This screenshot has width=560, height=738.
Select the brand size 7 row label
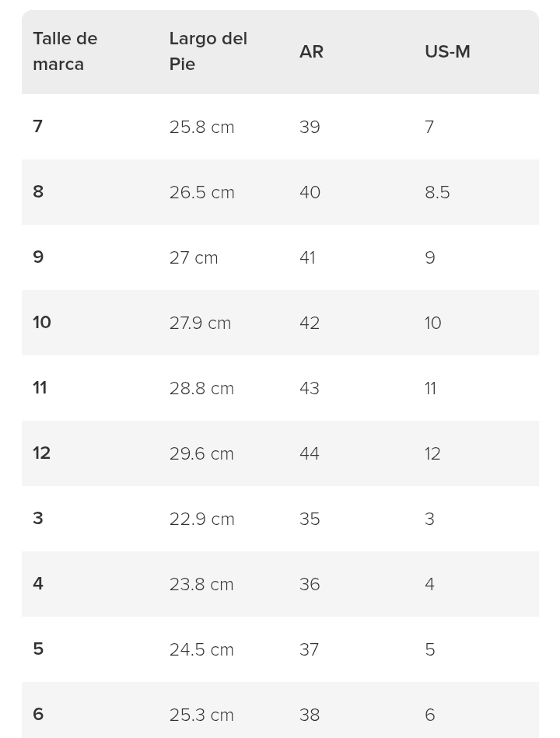[x=37, y=126]
